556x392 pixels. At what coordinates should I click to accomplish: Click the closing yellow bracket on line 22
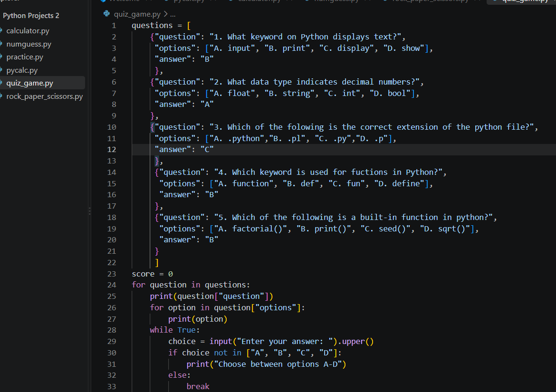pos(157,263)
